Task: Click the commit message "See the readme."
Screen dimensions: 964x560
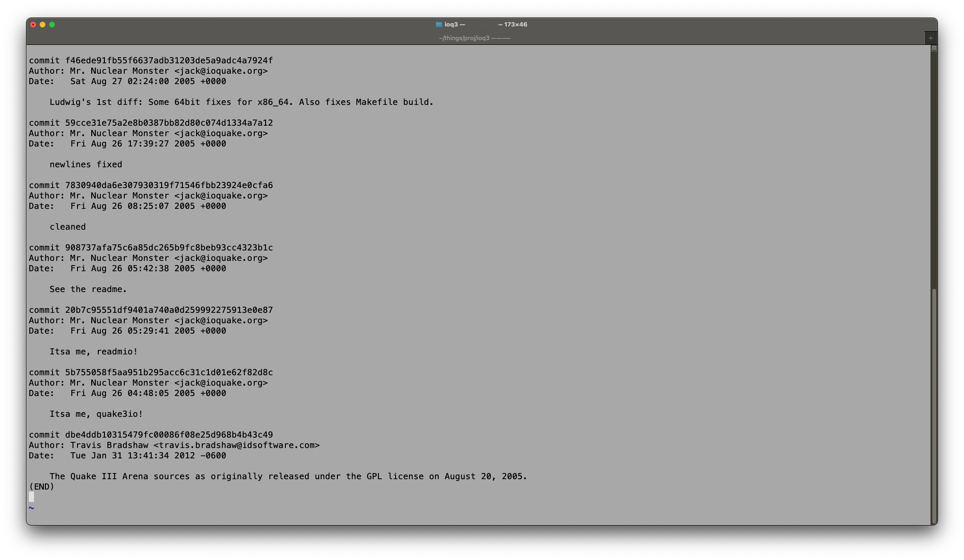Action: pyautogui.click(x=88, y=289)
